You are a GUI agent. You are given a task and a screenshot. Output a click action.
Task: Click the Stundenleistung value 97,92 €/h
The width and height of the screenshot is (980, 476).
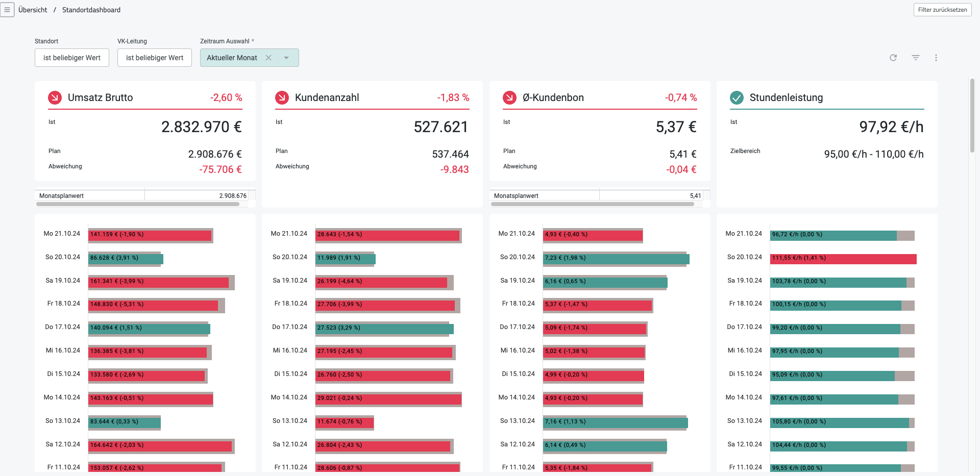tap(892, 127)
